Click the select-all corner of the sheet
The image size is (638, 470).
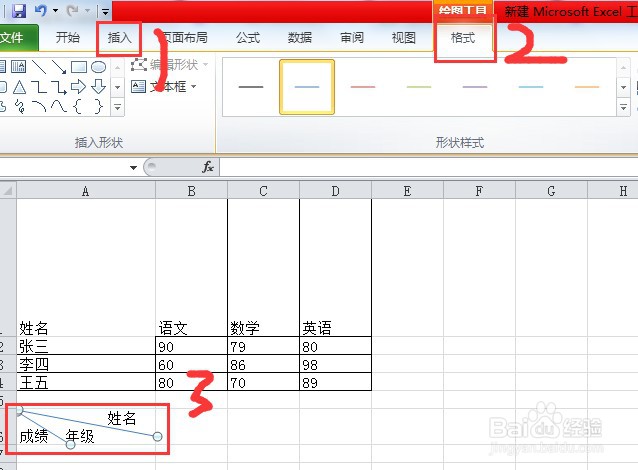(x=8, y=190)
